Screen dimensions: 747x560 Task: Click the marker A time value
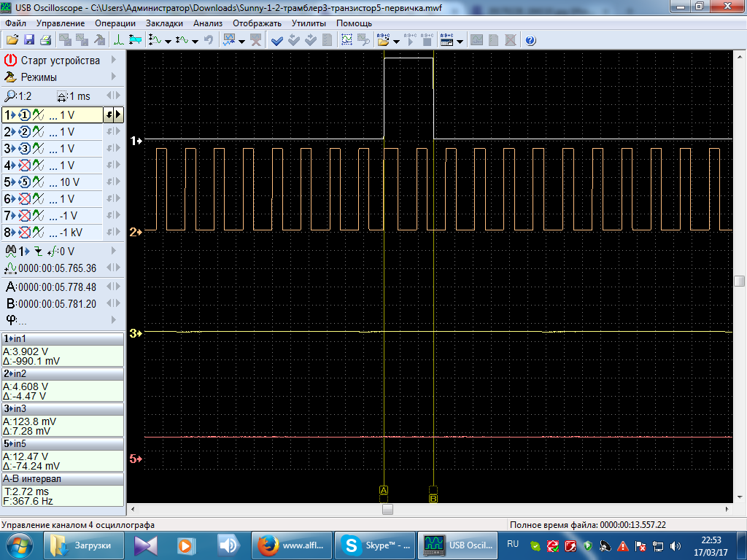[57, 287]
